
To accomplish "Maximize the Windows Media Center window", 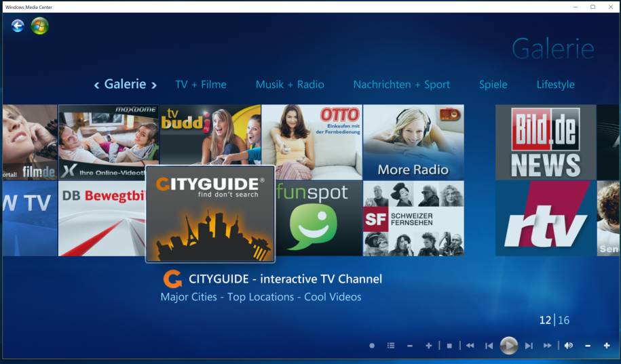I will (593, 7).
